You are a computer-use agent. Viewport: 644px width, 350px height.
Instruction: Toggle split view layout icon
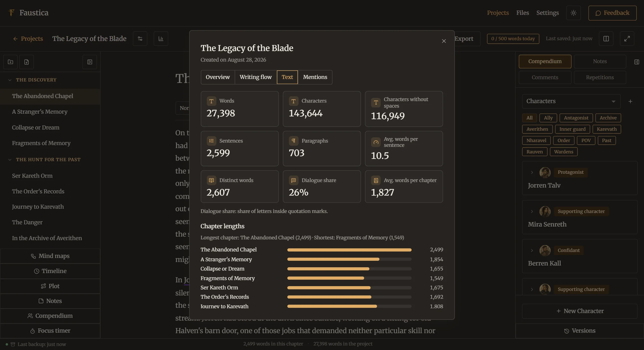606,39
